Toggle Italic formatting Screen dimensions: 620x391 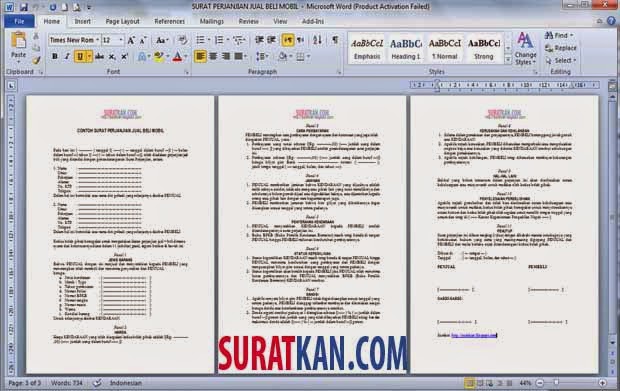[x=67, y=57]
